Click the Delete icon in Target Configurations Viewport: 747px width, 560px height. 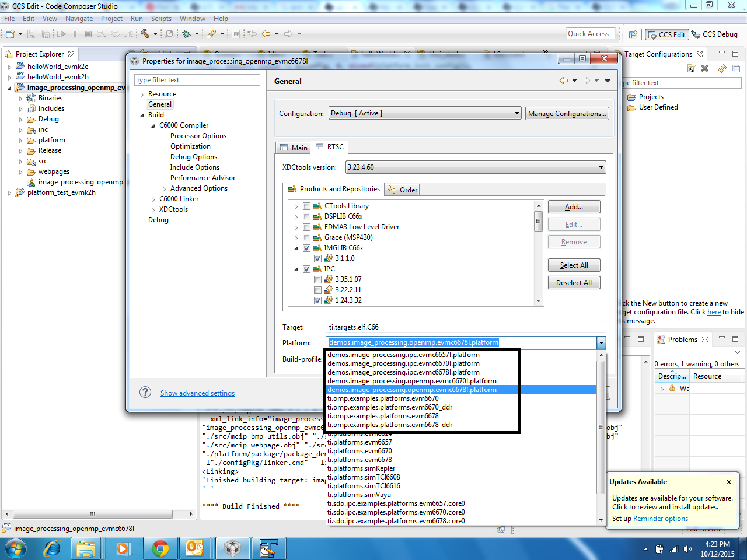click(x=704, y=68)
